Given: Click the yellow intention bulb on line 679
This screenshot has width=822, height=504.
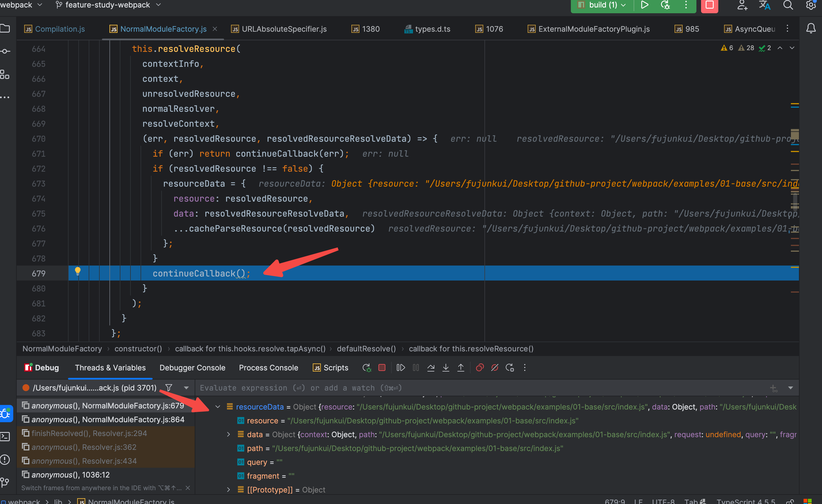Looking at the screenshot, I should [x=78, y=271].
